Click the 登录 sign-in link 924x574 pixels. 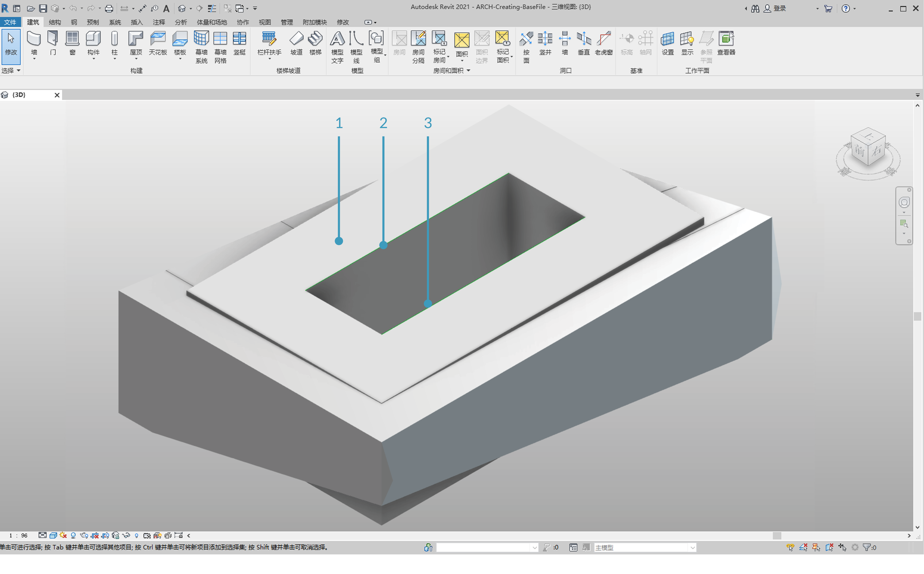tap(779, 8)
